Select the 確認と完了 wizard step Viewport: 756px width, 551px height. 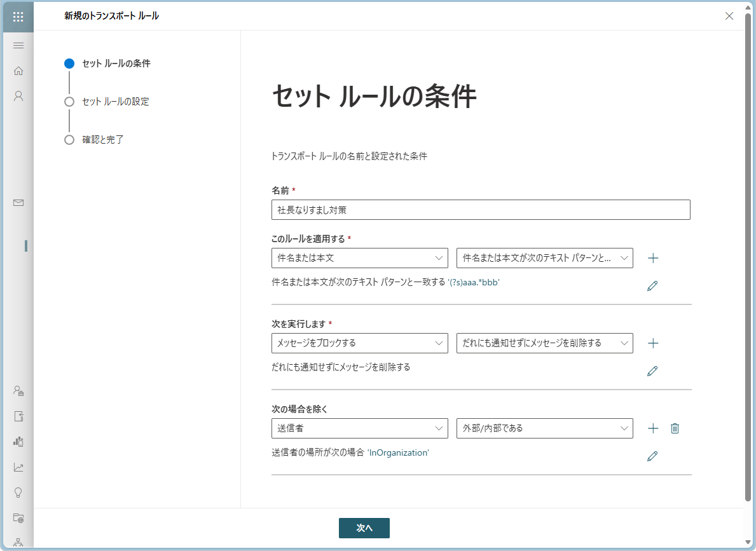[102, 140]
